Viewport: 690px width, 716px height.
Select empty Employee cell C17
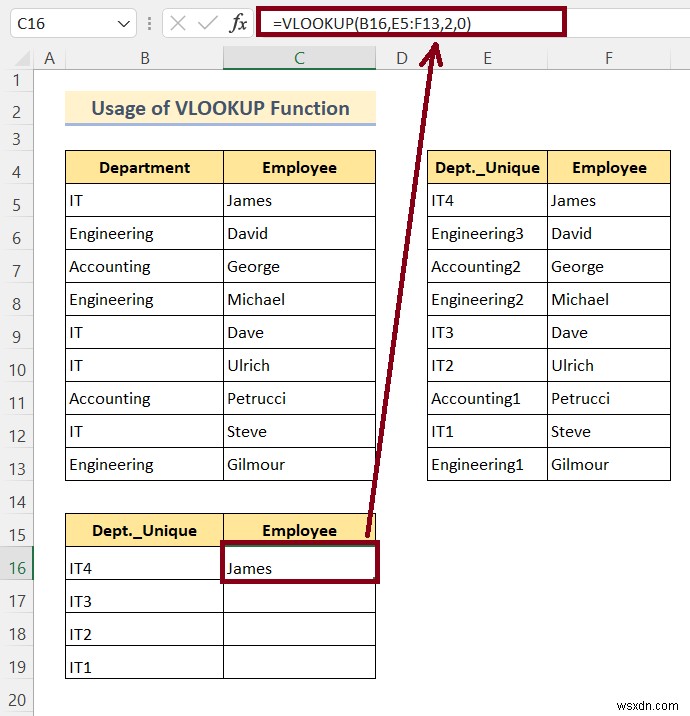click(x=299, y=598)
